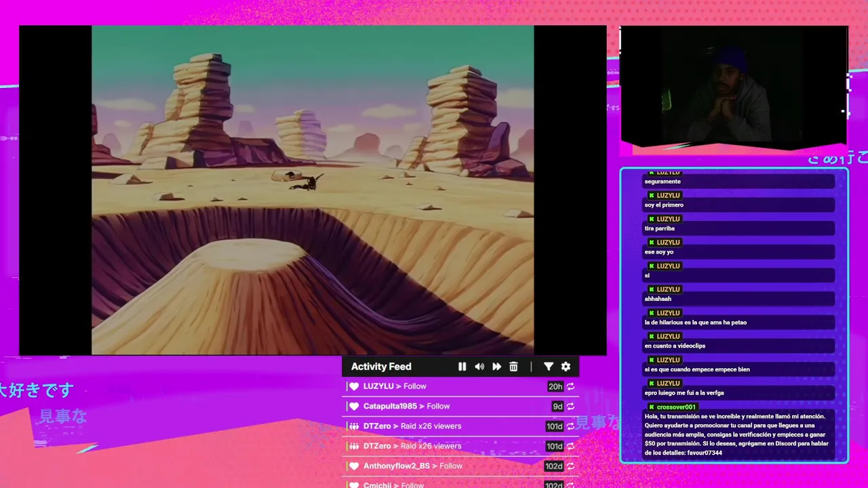The width and height of the screenshot is (868, 488).
Task: Pause the Activity Feed alerts
Action: 462,367
